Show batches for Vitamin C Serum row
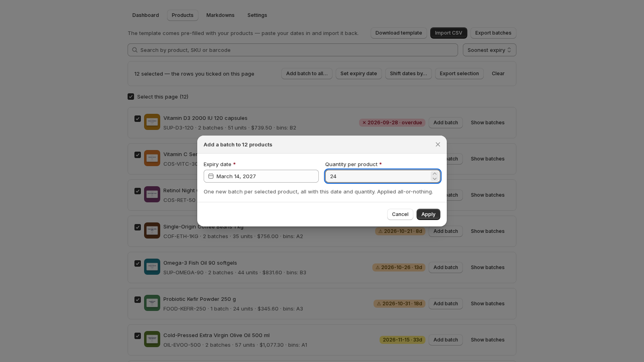Screen dimensions: 644x362 [487, 159]
